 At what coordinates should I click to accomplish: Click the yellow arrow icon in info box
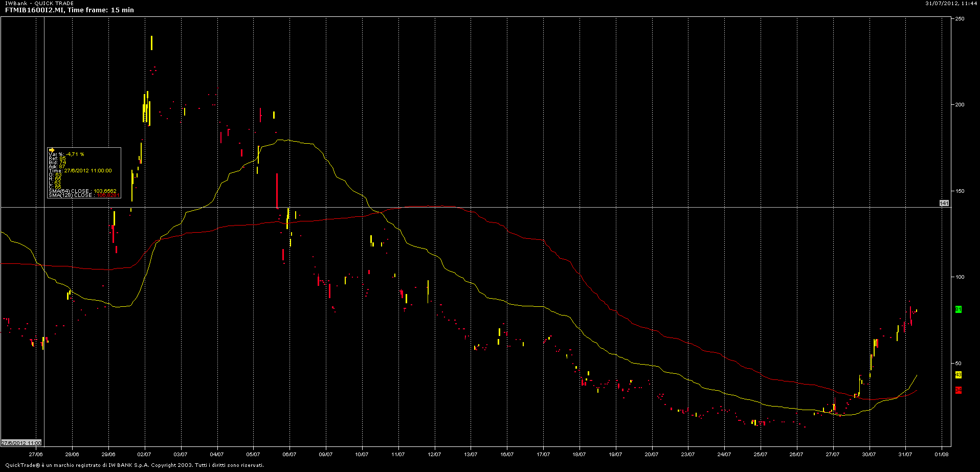pyautogui.click(x=51, y=150)
